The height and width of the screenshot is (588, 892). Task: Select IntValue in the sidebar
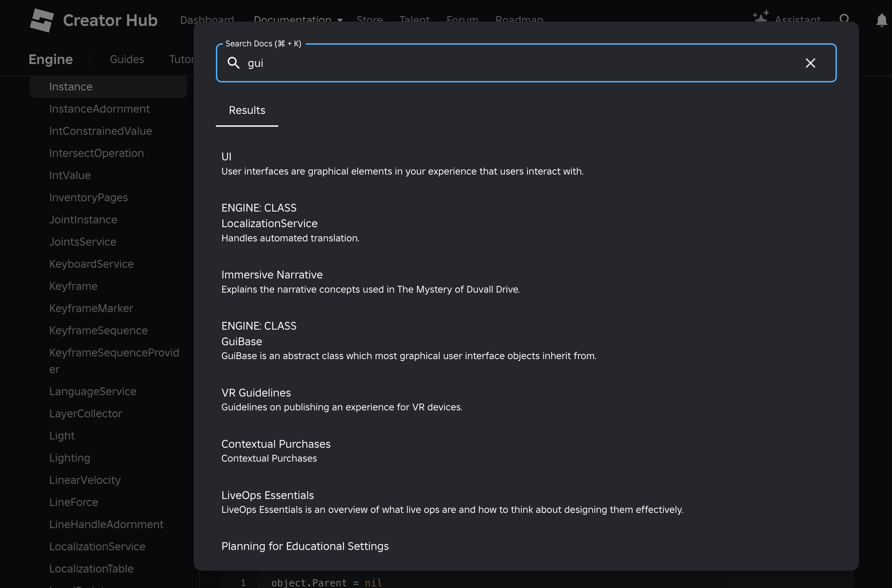[x=70, y=175]
